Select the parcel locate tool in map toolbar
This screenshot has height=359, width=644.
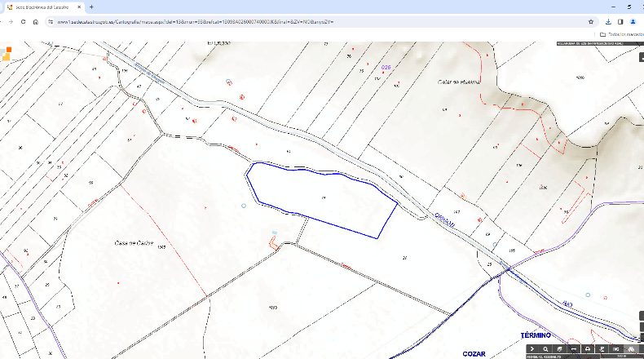[602, 348]
